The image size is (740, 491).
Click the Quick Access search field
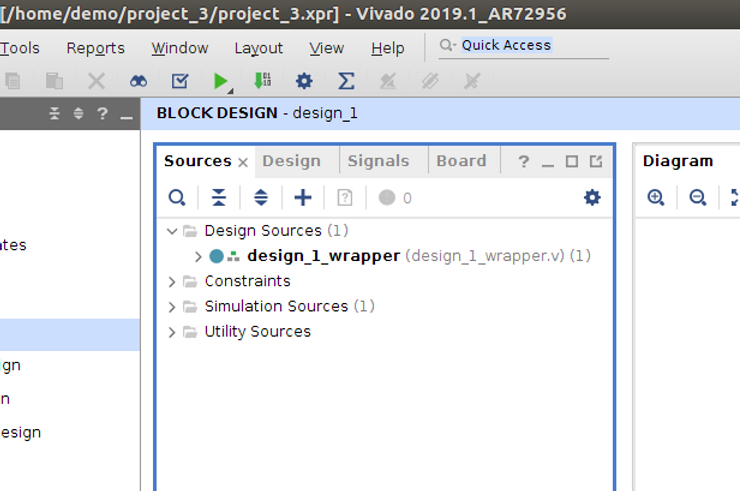pyautogui.click(x=523, y=45)
